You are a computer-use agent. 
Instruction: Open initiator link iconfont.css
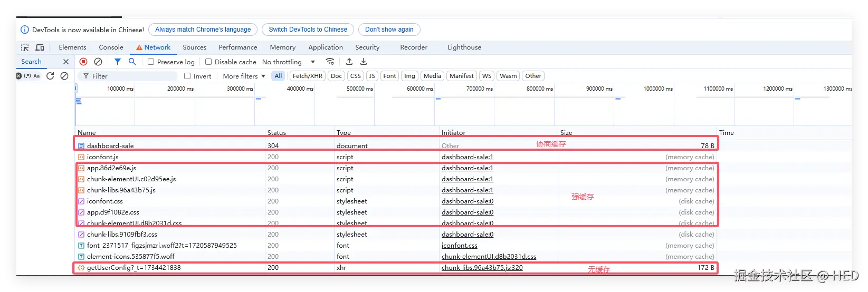pyautogui.click(x=460, y=246)
